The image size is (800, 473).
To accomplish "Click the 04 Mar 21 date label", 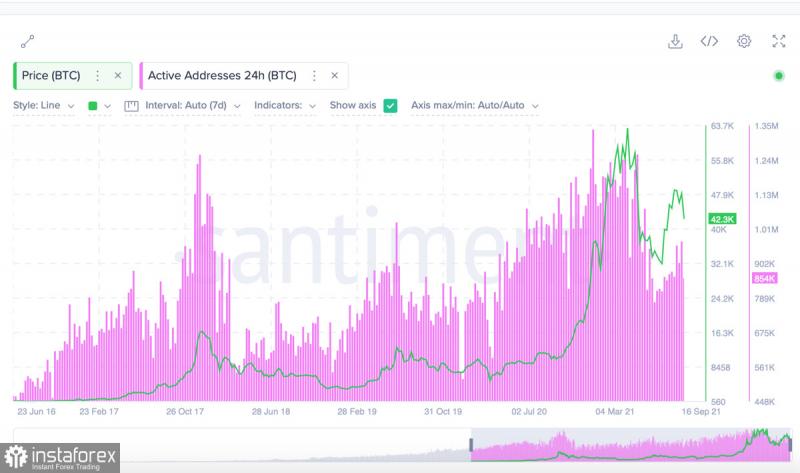I will click(615, 411).
